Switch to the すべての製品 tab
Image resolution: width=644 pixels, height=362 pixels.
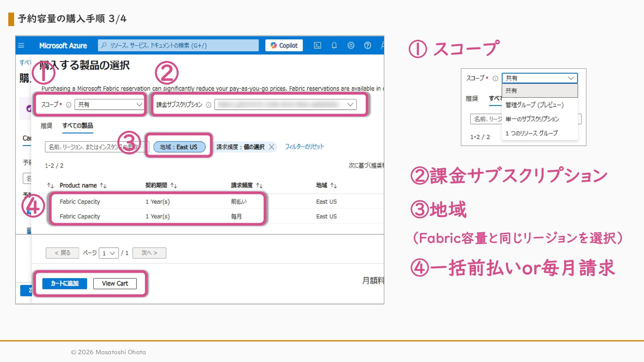[77, 126]
